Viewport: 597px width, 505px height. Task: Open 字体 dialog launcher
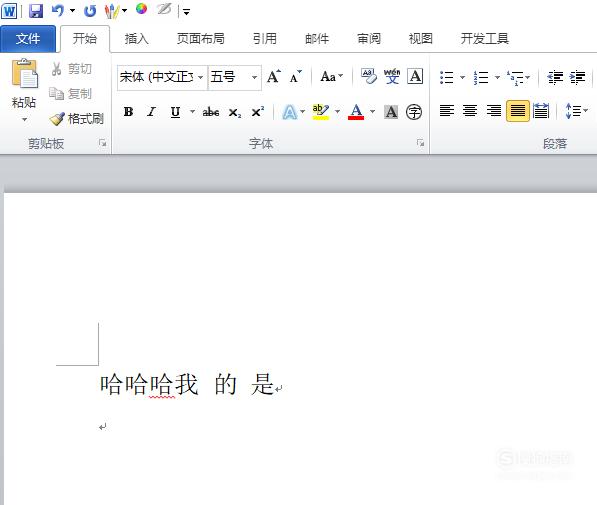pos(420,143)
